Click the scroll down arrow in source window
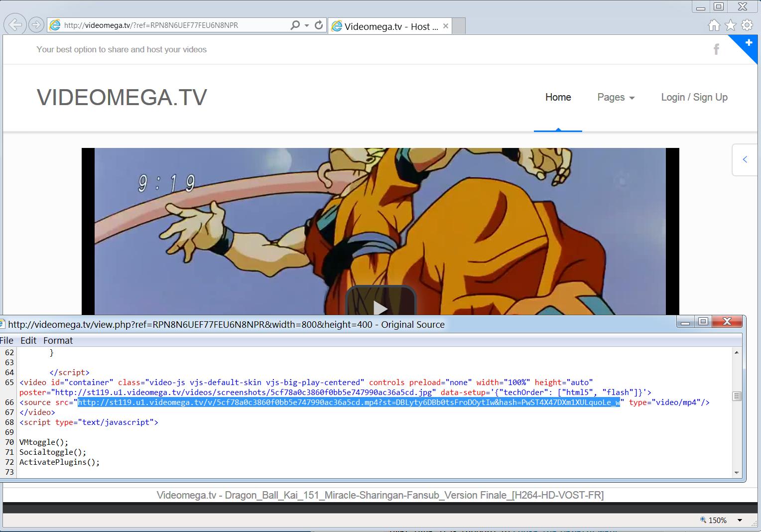 737,473
